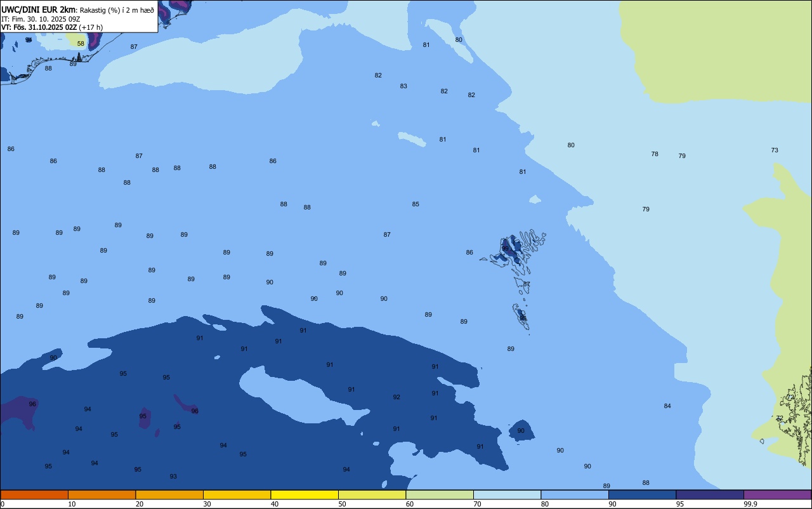
Task: Click the legend tick label '30'
Action: point(207,504)
